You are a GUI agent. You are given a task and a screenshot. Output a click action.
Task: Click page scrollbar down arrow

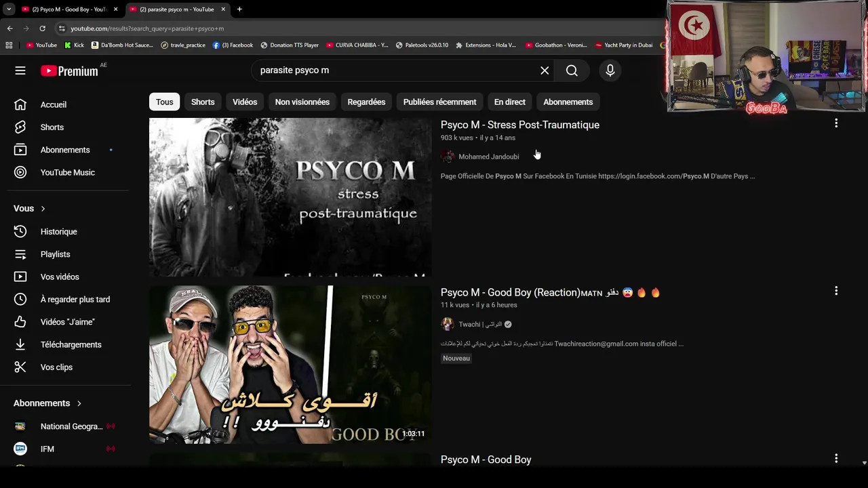pyautogui.click(x=864, y=463)
